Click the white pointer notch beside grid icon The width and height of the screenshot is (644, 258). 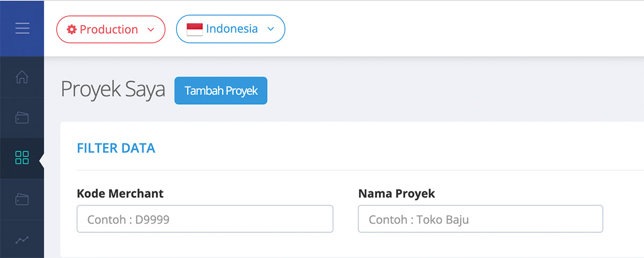41,159
